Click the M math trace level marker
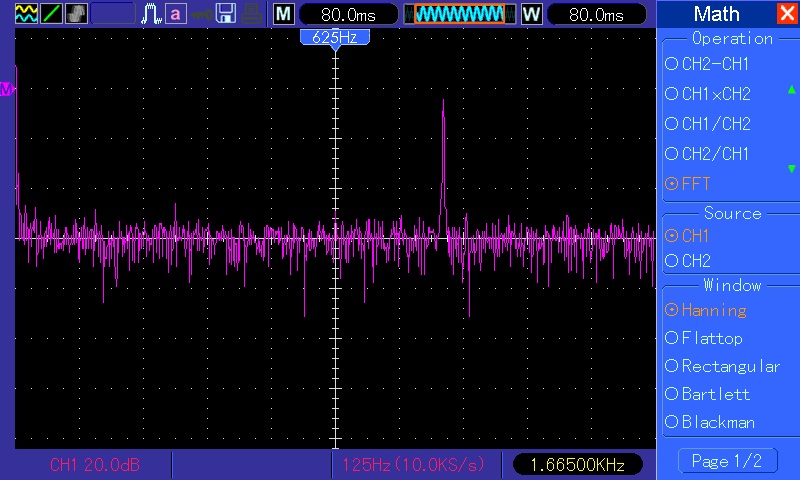Screen dimensions: 800x480 [7, 90]
